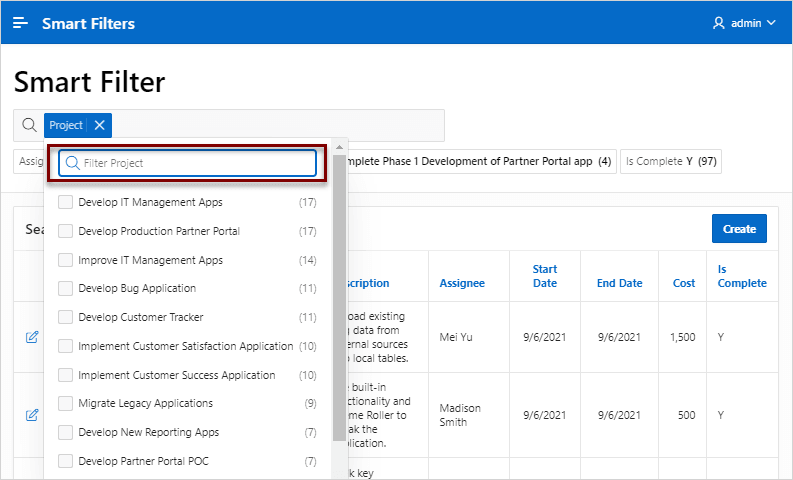The image size is (793, 480).
Task: Sort by the Start Date column header
Action: [545, 276]
